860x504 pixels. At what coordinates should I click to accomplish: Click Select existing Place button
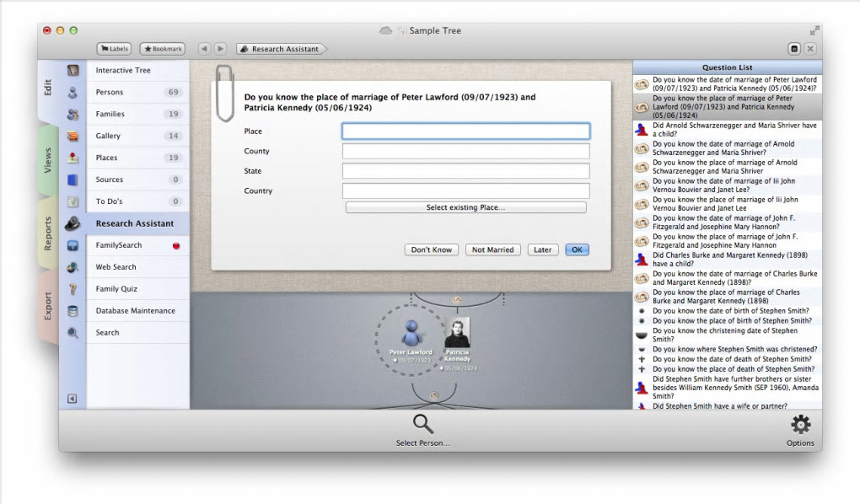[465, 207]
